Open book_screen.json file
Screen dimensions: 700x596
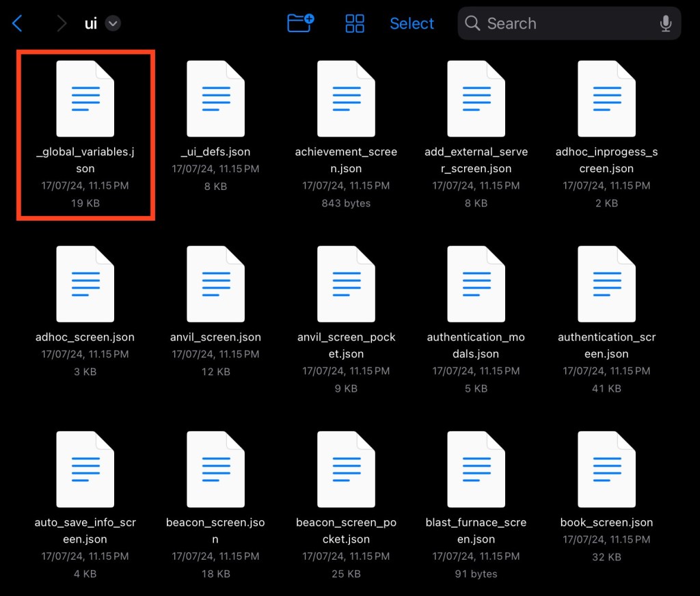point(606,470)
